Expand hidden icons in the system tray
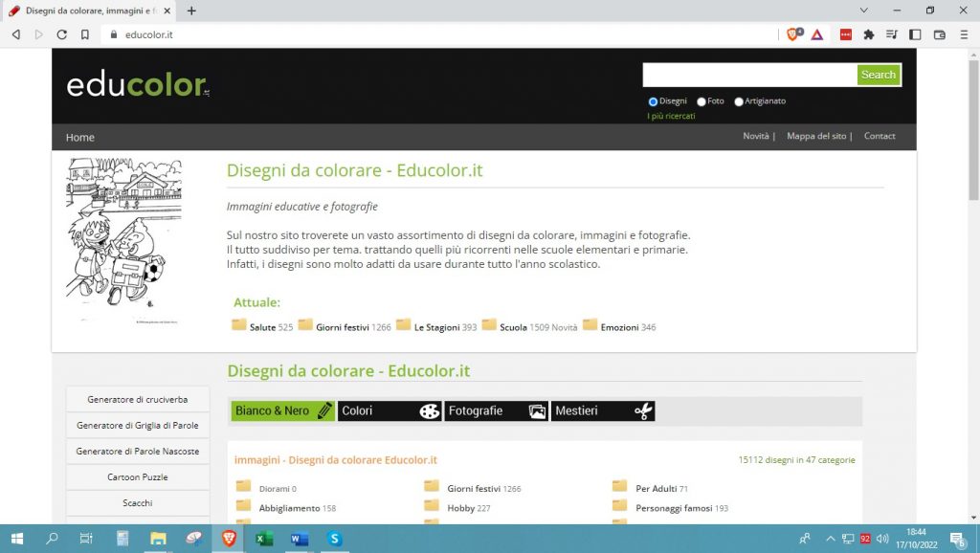The image size is (980, 553). (x=829, y=539)
